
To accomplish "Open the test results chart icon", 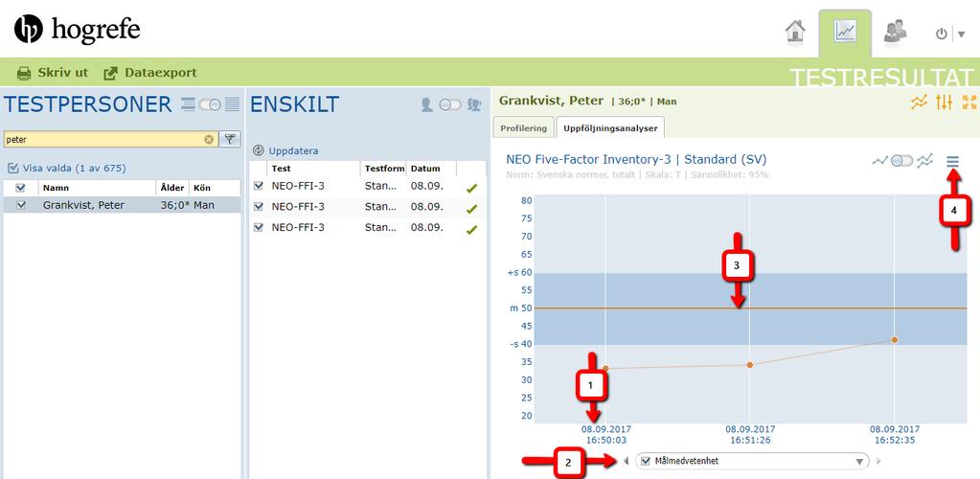I will coord(844,32).
